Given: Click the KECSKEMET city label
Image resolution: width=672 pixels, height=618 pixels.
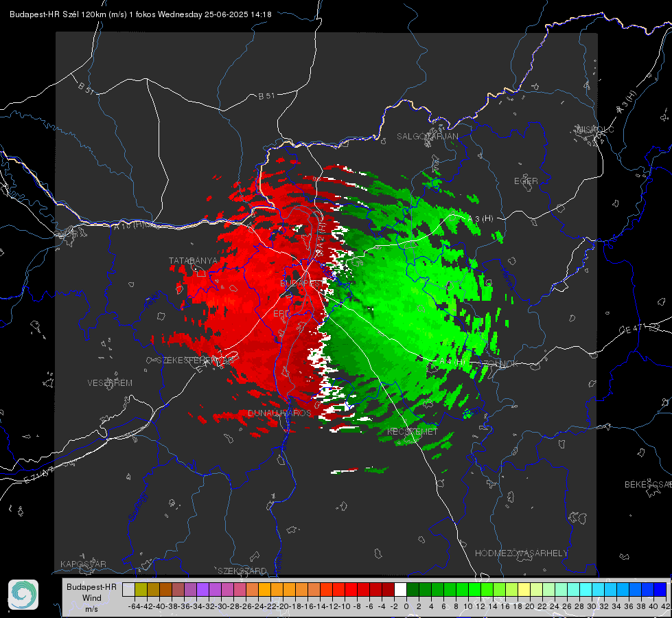Looking at the screenshot, I should coord(413,432).
